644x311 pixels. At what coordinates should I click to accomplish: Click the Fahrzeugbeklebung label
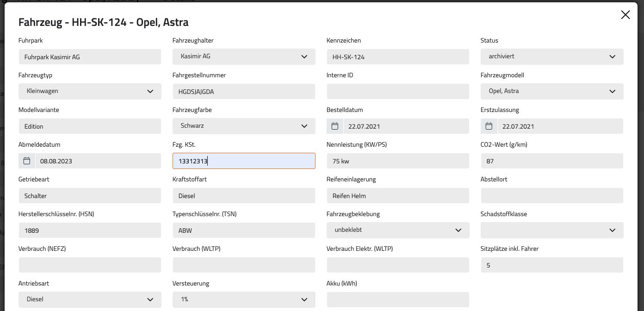pyautogui.click(x=353, y=214)
